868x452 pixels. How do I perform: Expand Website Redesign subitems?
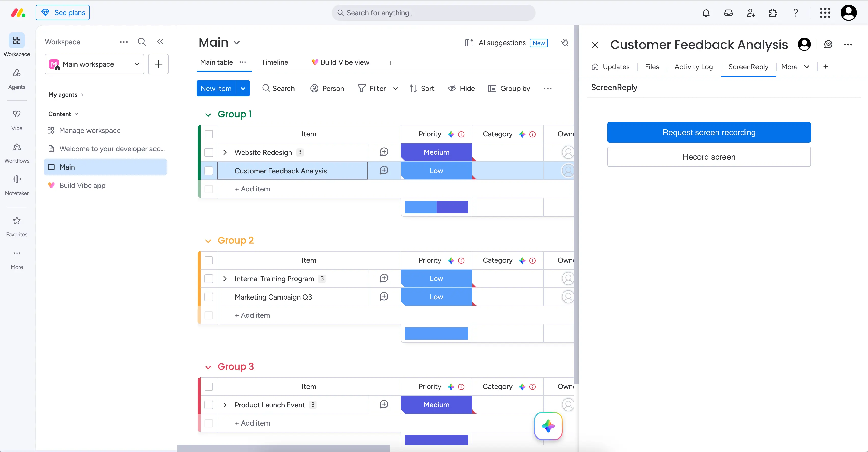click(225, 152)
